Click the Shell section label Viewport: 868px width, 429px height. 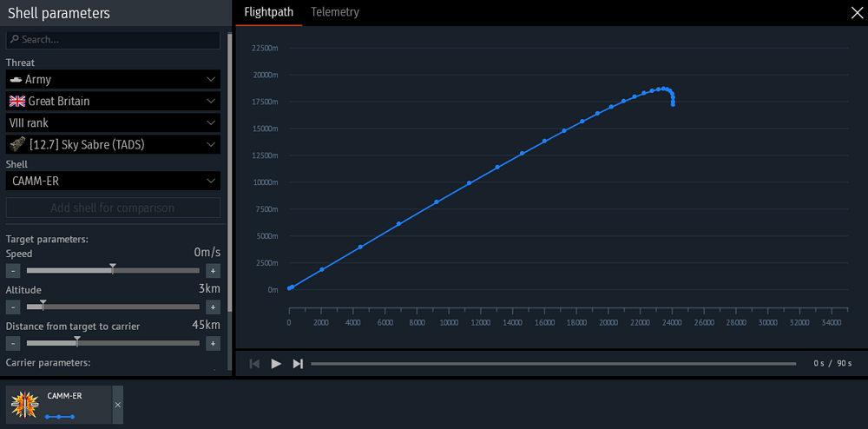pyautogui.click(x=16, y=164)
